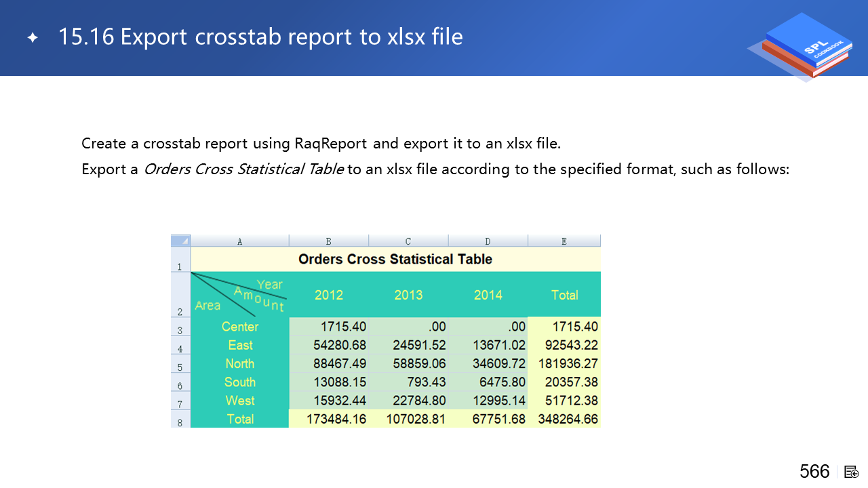Click the diagonal Year/Amount/Area header cell
Image resolution: width=868 pixels, height=488 pixels.
(x=240, y=295)
